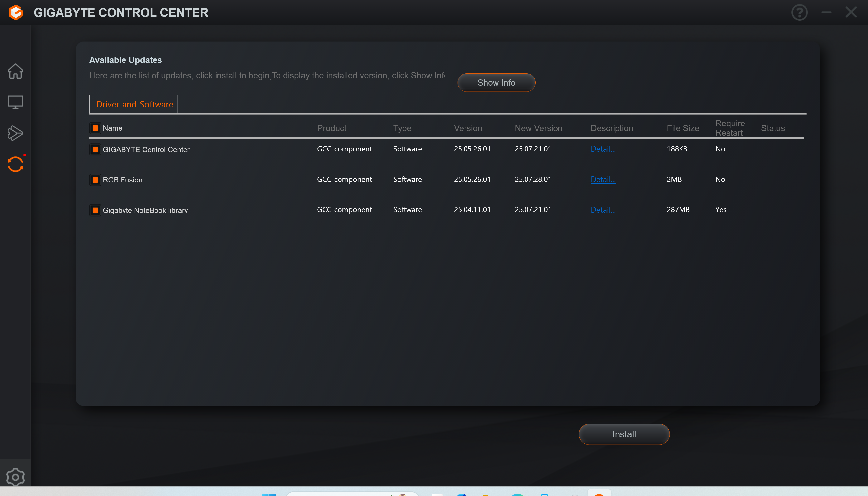
Task: Select the update refresh sidebar icon
Action: [15, 164]
